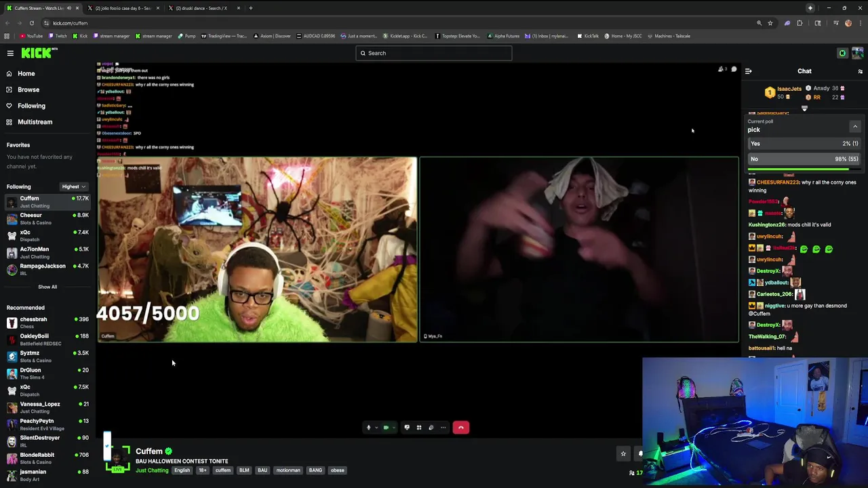Open the grid layout icon

419,428
